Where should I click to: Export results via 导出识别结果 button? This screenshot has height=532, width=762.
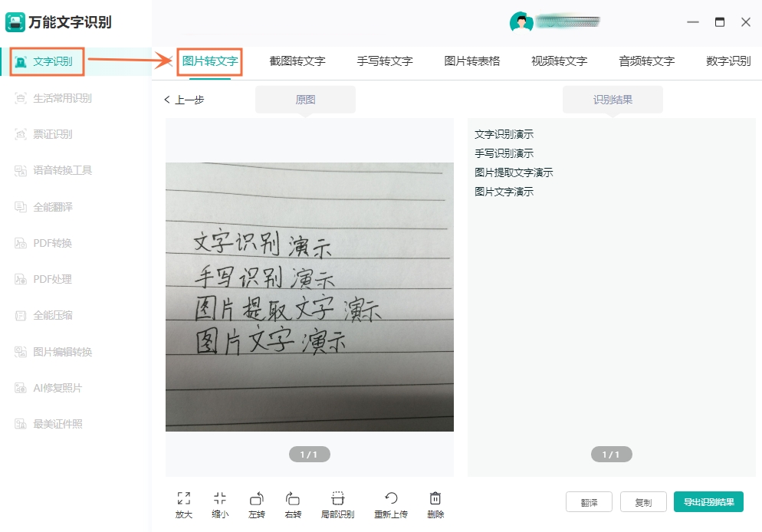[709, 501]
